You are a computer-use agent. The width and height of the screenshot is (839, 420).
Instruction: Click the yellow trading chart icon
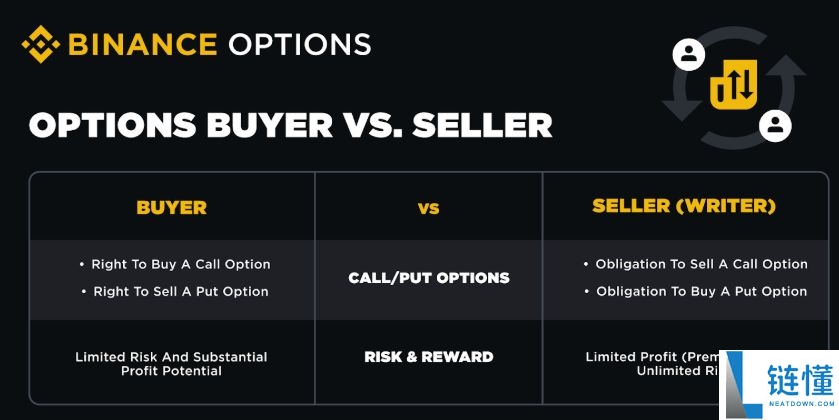[x=733, y=85]
